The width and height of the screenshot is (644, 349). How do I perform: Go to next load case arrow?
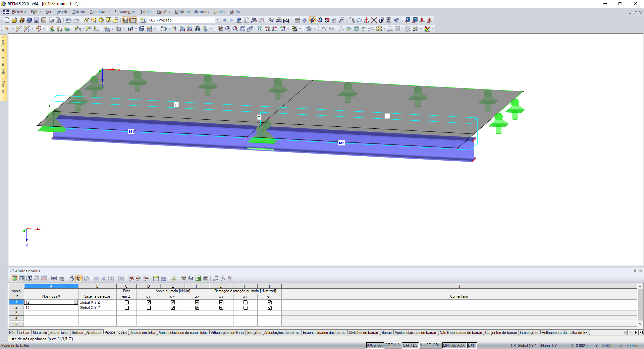pyautogui.click(x=231, y=20)
